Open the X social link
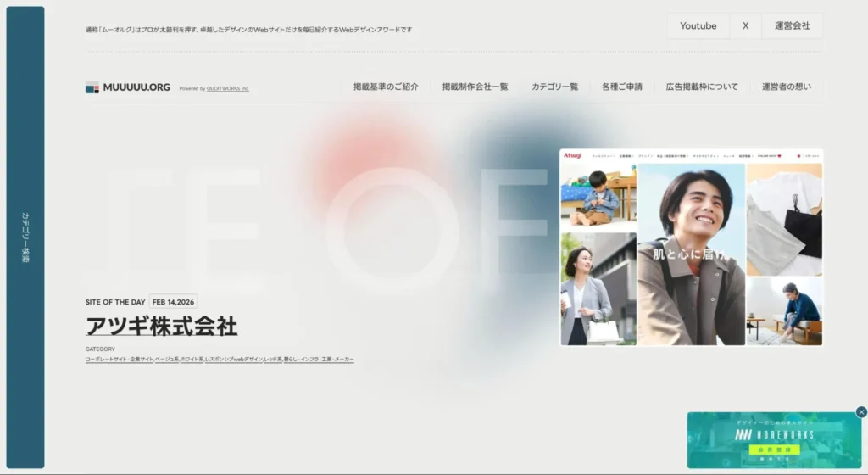This screenshot has height=475, width=868. pos(746,26)
